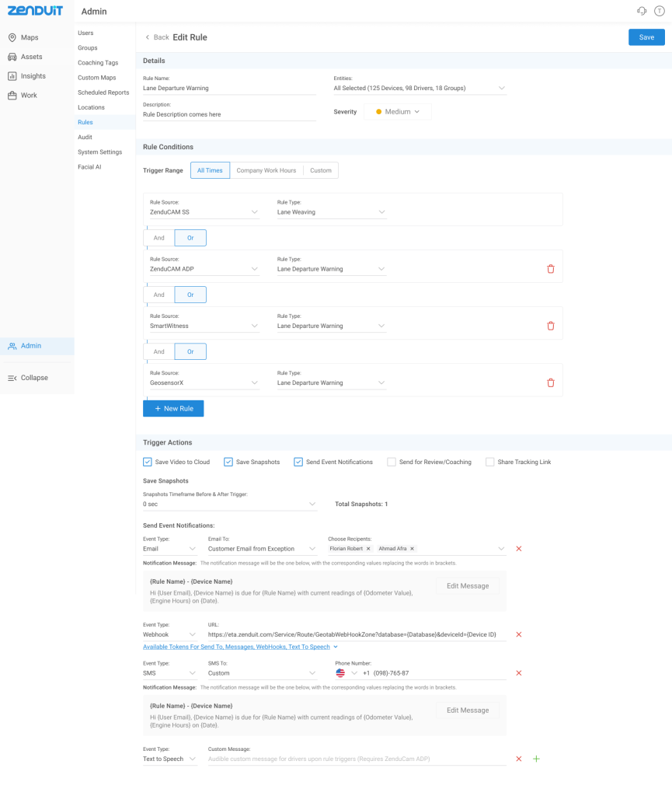Screen dimensions: 672x796
Task: Open Scheduled Reports admin menu item
Action: [x=103, y=93]
